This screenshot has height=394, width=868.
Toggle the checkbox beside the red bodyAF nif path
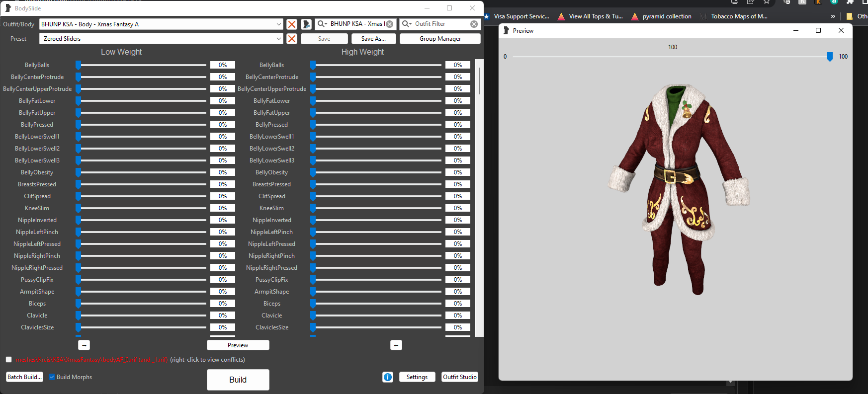8,360
